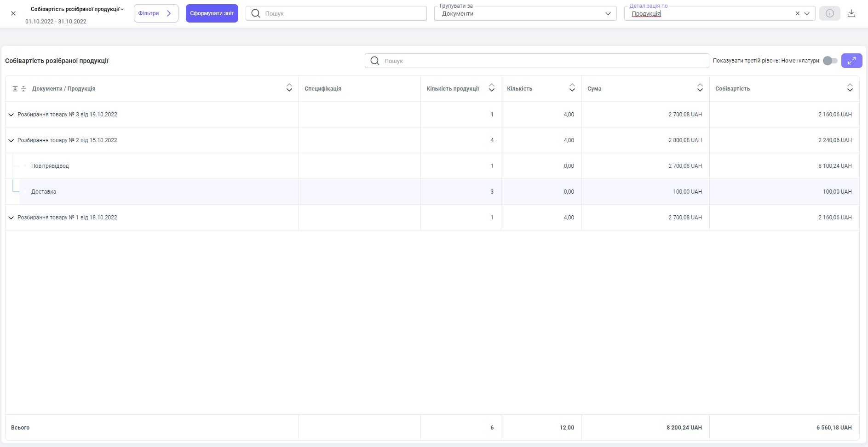The image size is (868, 447).
Task: Collapse Розбирання товару № 2 row
Action: [x=11, y=140]
